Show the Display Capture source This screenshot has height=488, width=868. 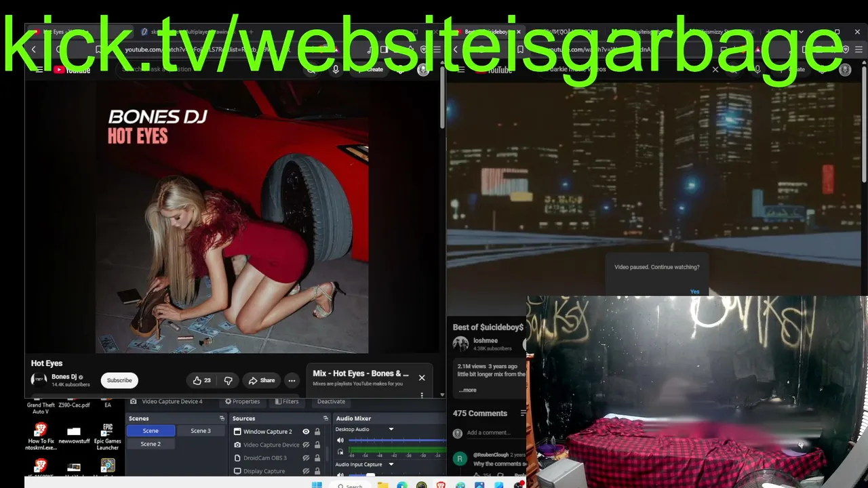306,471
